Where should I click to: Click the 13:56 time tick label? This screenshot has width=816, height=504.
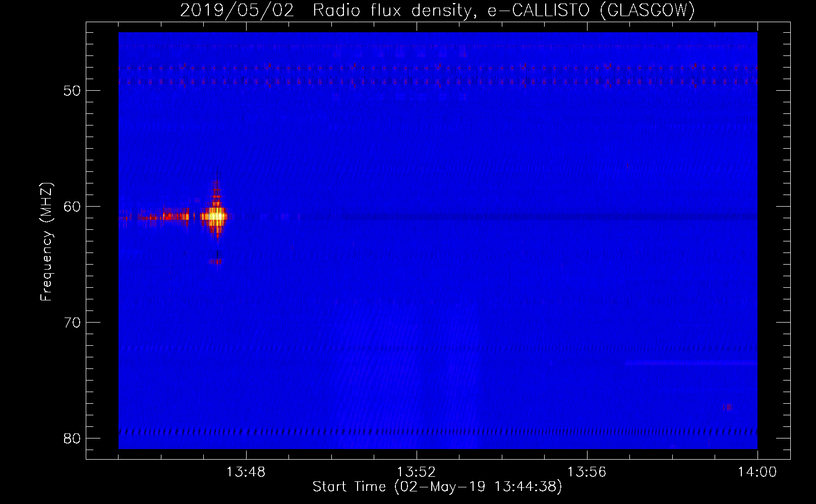(x=587, y=472)
